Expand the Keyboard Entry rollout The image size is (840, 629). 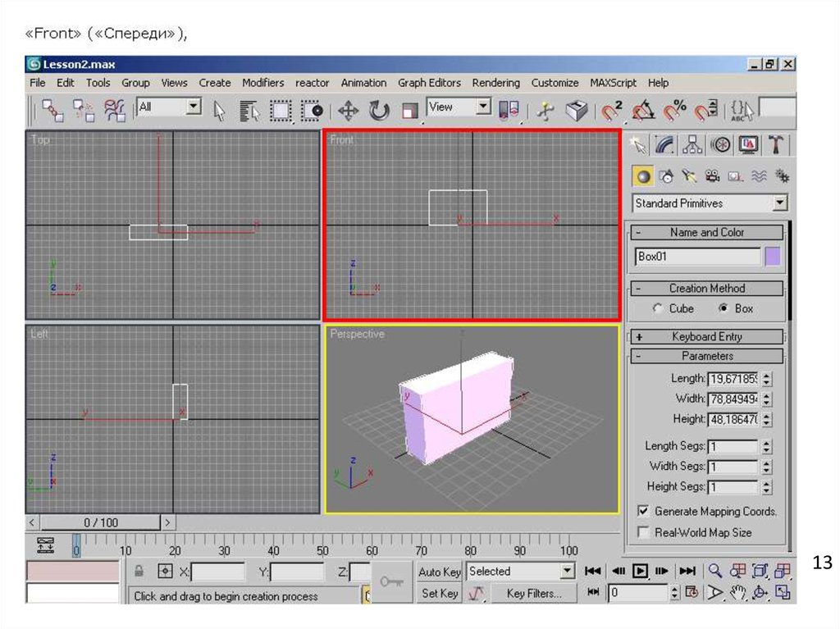click(x=706, y=336)
